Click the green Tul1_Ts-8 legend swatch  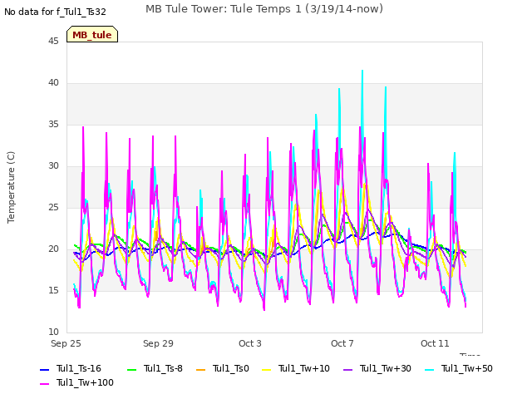131,369
